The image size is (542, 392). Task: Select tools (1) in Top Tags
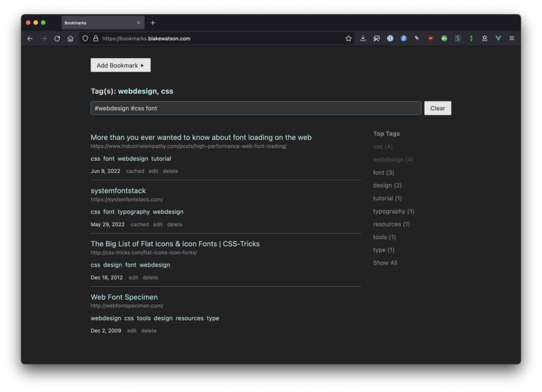[384, 237]
